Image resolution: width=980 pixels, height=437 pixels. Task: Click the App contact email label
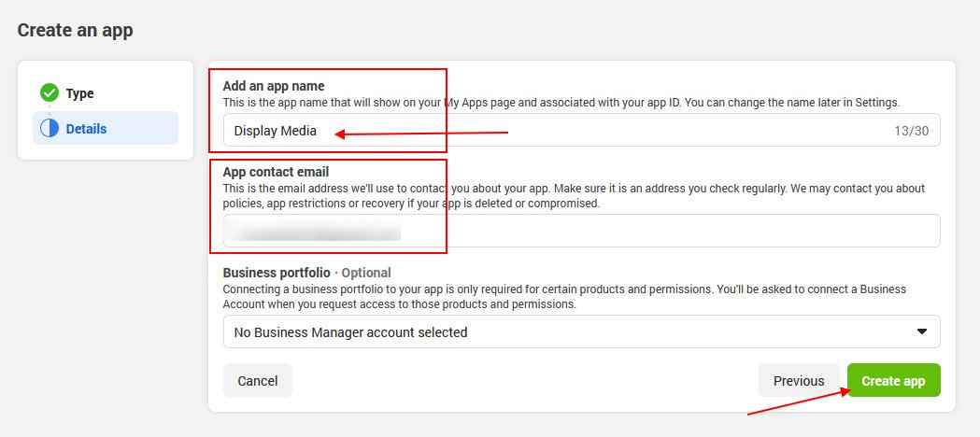click(x=276, y=172)
